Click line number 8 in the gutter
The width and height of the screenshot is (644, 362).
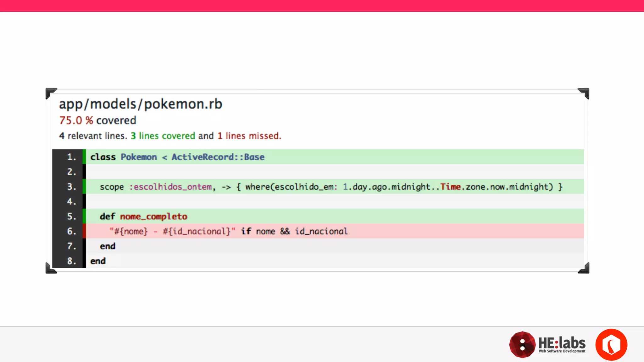(71, 261)
